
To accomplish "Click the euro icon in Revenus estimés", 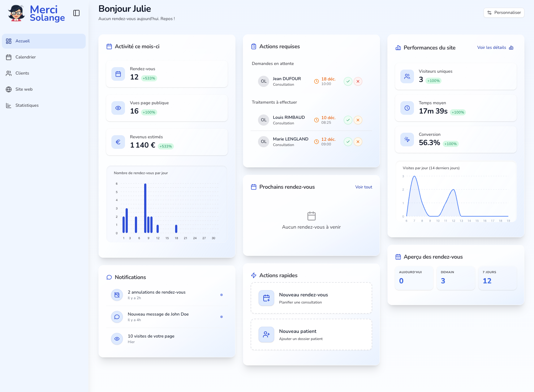I will pyautogui.click(x=118, y=142).
